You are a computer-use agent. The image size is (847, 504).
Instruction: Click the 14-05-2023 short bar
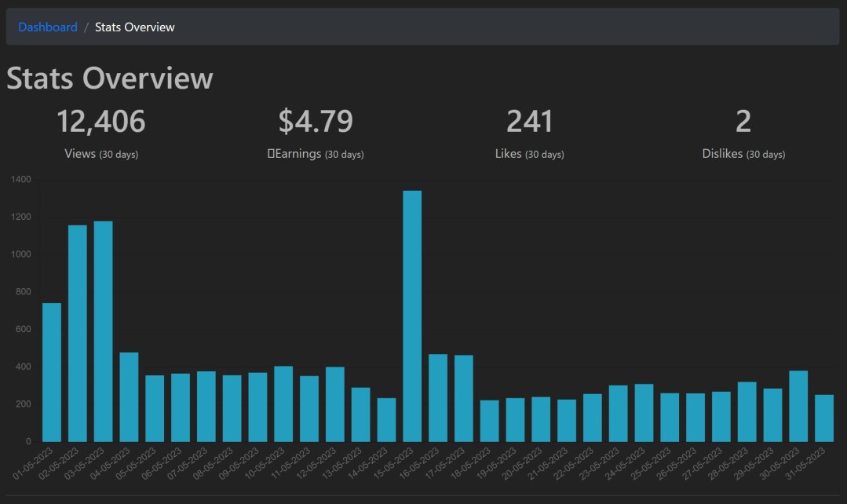click(x=386, y=420)
